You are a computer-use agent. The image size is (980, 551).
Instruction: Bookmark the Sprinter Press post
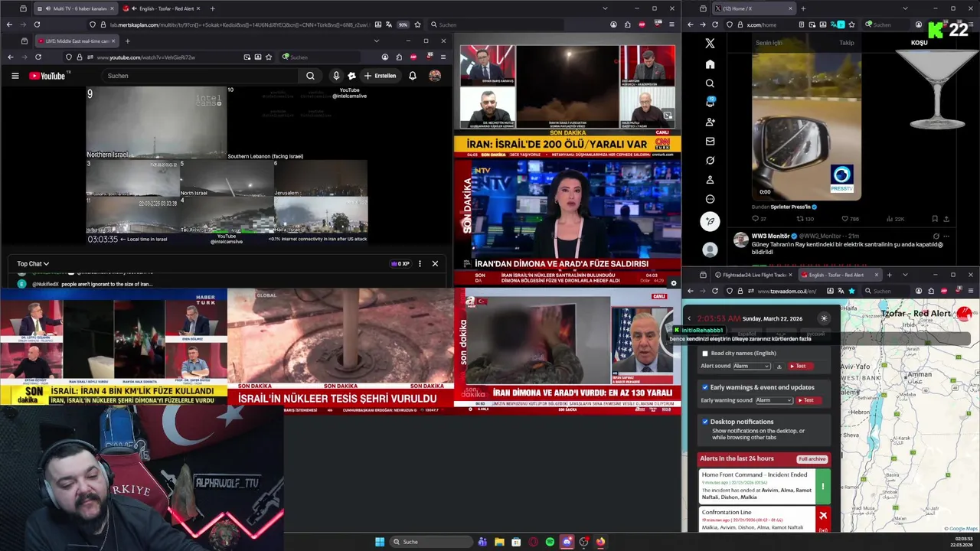935,219
